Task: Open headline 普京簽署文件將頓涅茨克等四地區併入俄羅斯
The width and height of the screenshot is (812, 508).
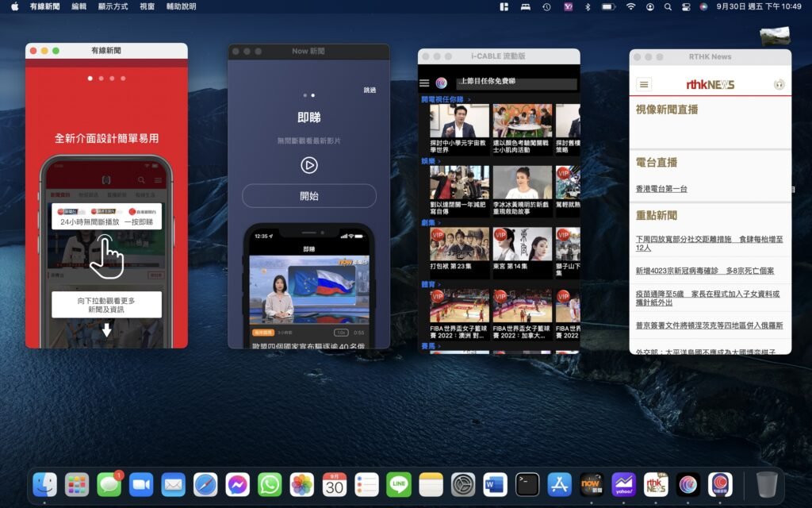Action: [709, 325]
